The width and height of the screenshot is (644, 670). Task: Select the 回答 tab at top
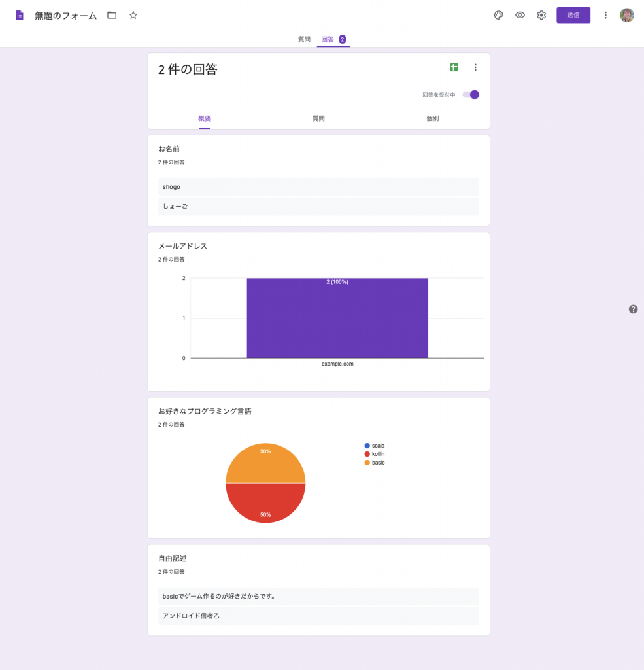pos(328,39)
